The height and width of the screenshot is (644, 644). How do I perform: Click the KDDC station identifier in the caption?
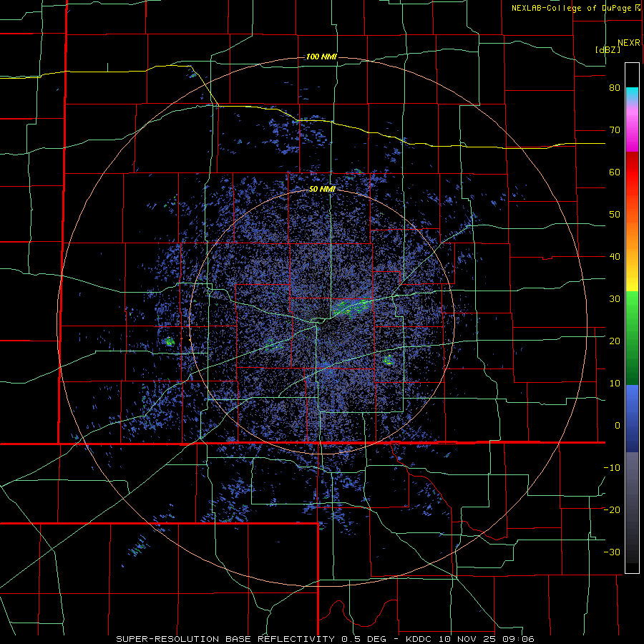(x=418, y=639)
